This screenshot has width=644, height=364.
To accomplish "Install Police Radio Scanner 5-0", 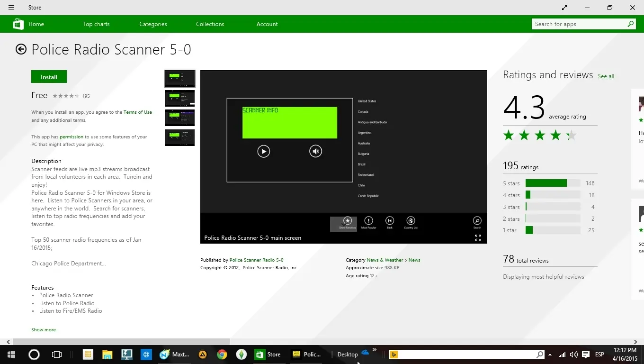I will click(x=49, y=77).
